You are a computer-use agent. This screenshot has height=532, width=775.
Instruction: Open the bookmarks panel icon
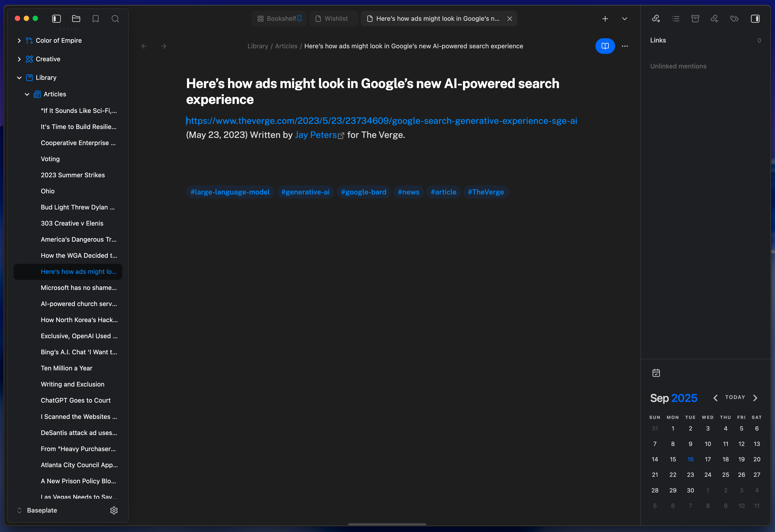point(96,19)
